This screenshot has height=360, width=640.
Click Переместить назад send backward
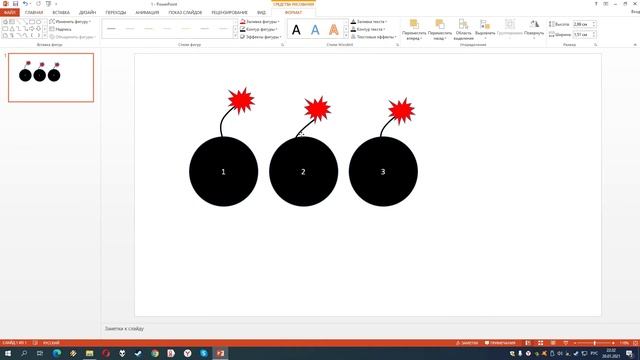[x=440, y=29]
